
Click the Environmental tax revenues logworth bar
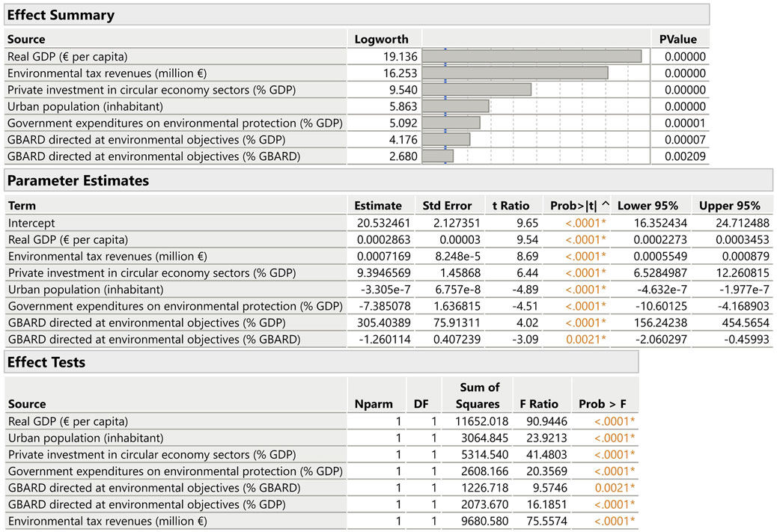515,73
